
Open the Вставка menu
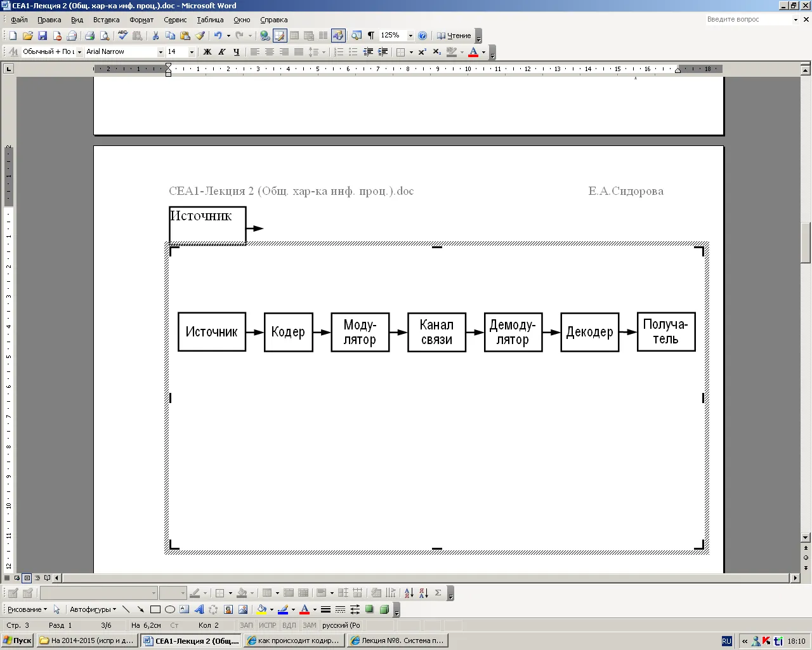coord(106,20)
